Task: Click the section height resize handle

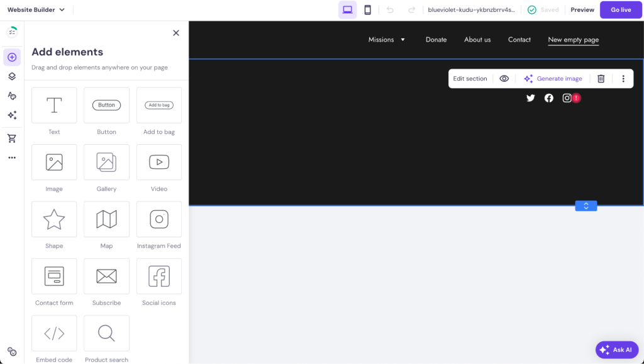Action: point(586,205)
